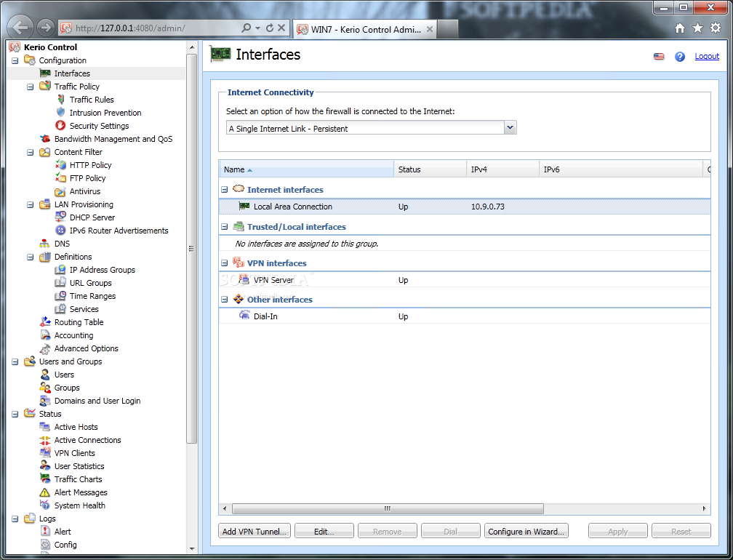The height and width of the screenshot is (560, 733).
Task: Select the Local Area Connection row
Action: click(465, 207)
